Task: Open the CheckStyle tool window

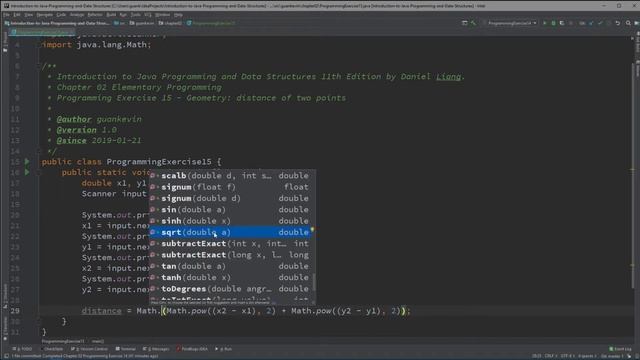Action: [51, 349]
